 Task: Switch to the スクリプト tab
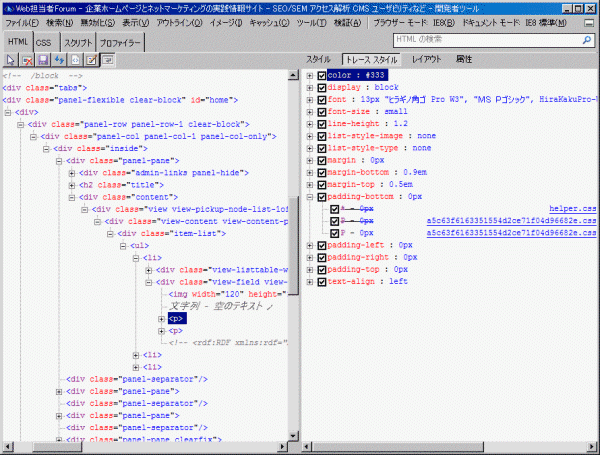point(78,43)
